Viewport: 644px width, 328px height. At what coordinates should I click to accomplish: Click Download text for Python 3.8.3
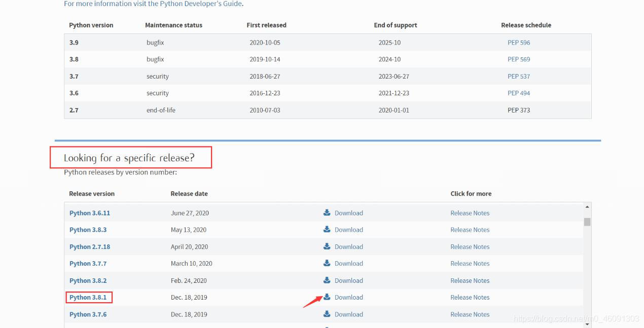click(x=349, y=230)
